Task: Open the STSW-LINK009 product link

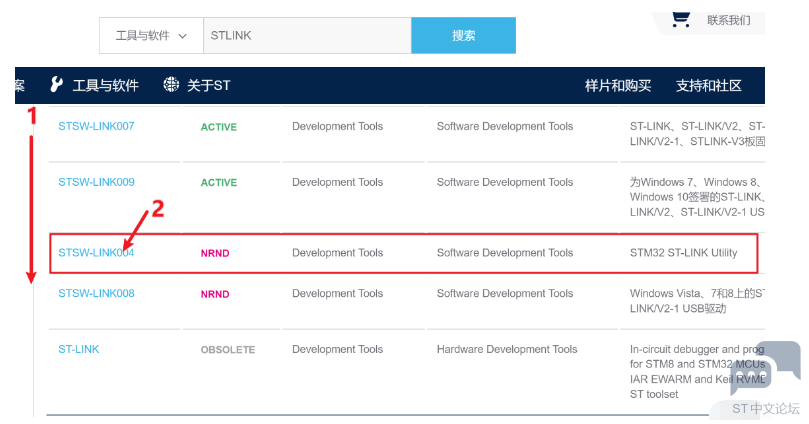Action: point(96,182)
